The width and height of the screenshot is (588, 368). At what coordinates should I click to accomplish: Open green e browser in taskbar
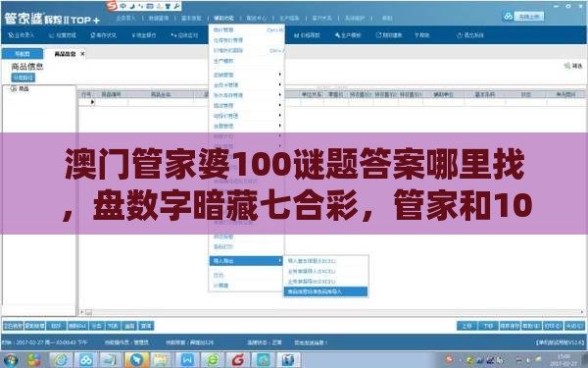click(213, 360)
